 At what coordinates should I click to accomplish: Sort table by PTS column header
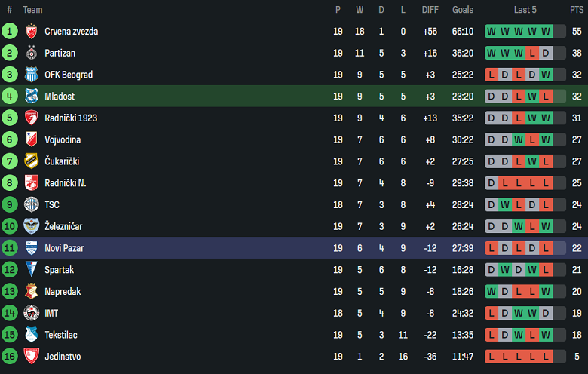(577, 10)
